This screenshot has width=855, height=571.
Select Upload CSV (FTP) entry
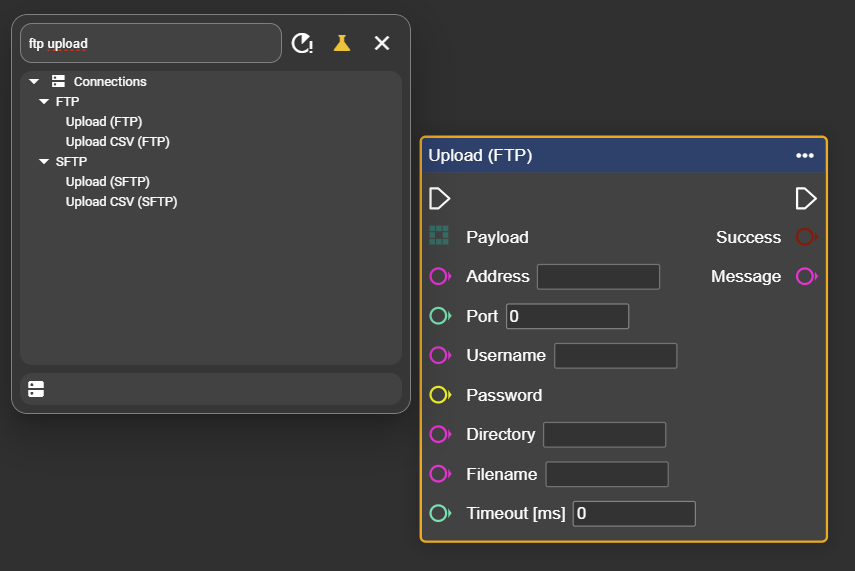coord(117,142)
